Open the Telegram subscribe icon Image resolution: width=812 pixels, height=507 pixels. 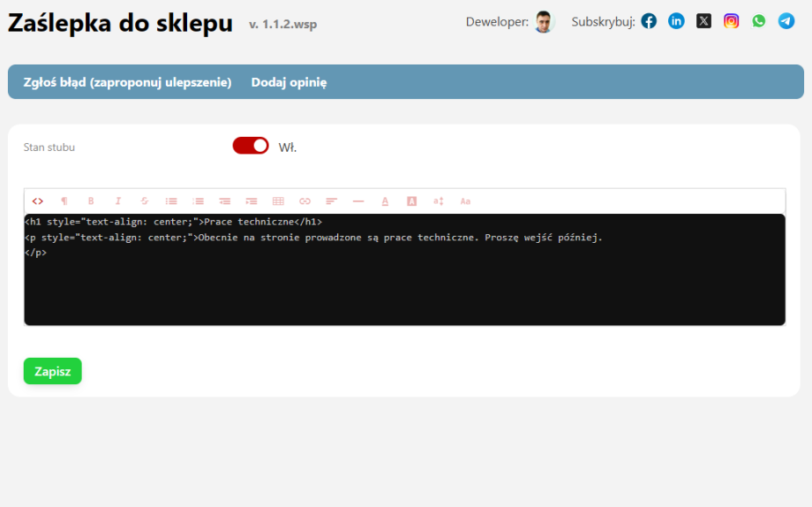click(786, 21)
